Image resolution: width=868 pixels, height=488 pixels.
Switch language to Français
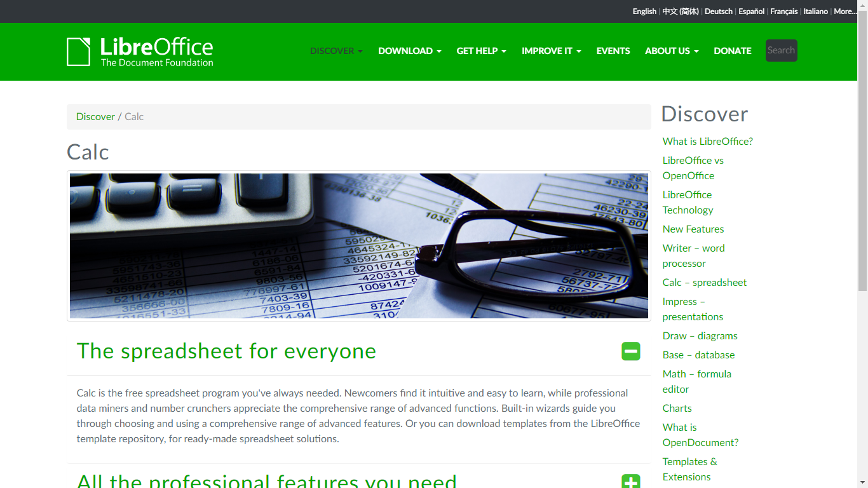(784, 11)
